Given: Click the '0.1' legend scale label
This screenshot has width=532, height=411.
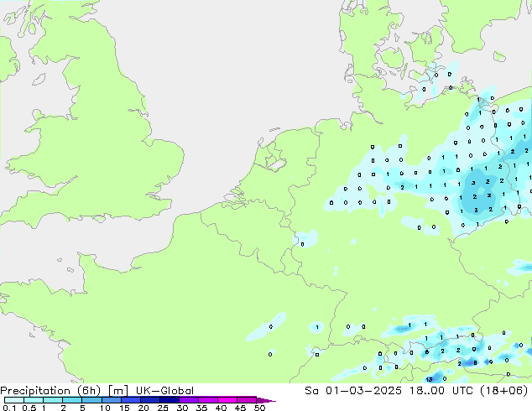Looking at the screenshot, I should (x=9, y=408).
